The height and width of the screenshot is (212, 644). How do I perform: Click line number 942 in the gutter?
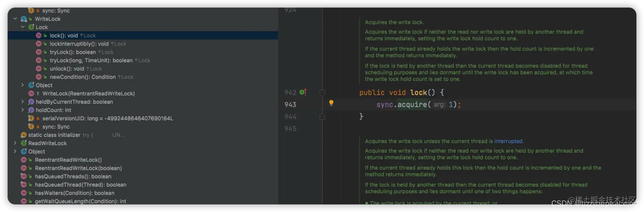tap(290, 92)
